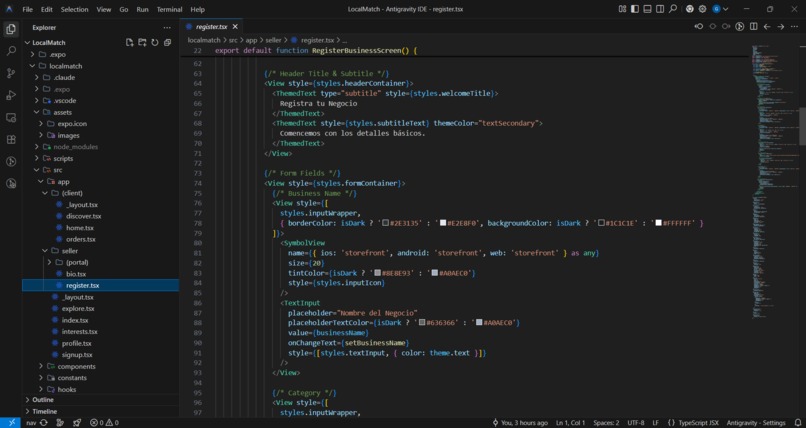Click 'You, 3 hours ago' blame info
This screenshot has height=428, width=806.
point(520,423)
